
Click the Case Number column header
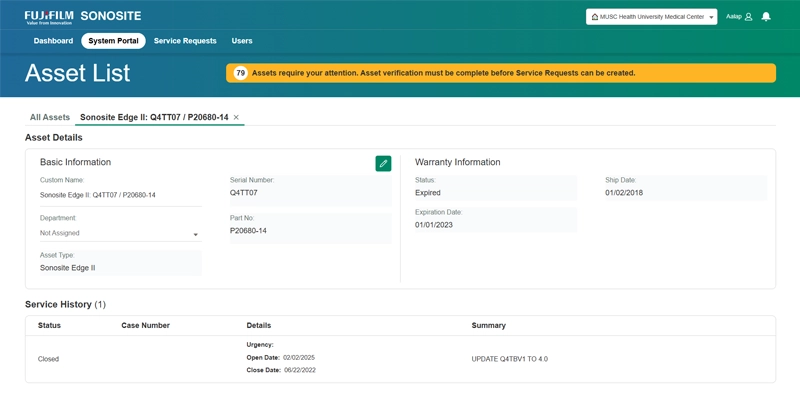tap(145, 326)
